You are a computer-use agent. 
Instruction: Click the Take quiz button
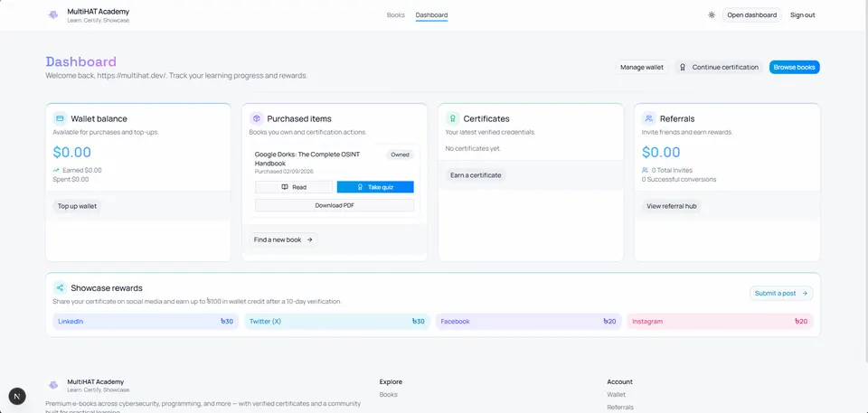tap(375, 187)
